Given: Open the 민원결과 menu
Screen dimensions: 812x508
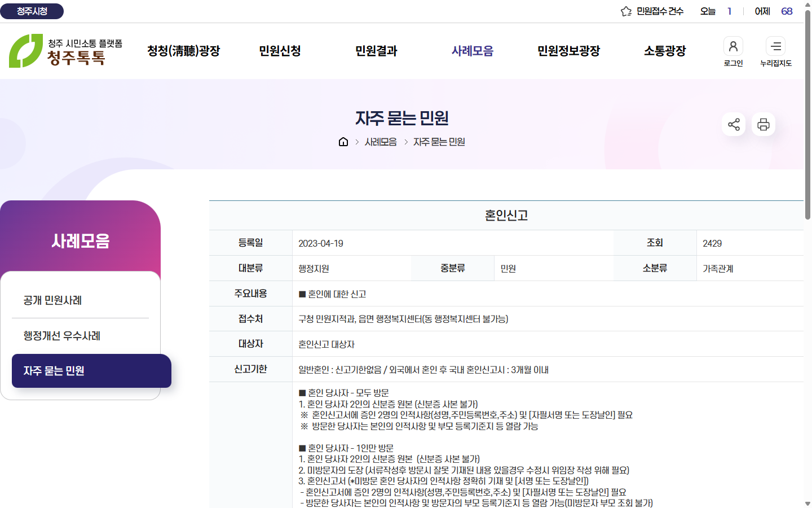Looking at the screenshot, I should (376, 51).
